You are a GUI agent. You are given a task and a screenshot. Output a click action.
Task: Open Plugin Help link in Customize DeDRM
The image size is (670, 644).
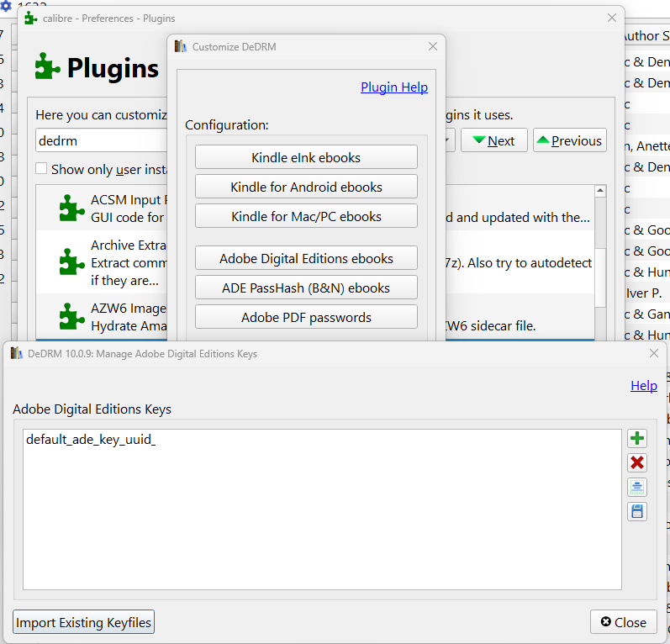394,87
